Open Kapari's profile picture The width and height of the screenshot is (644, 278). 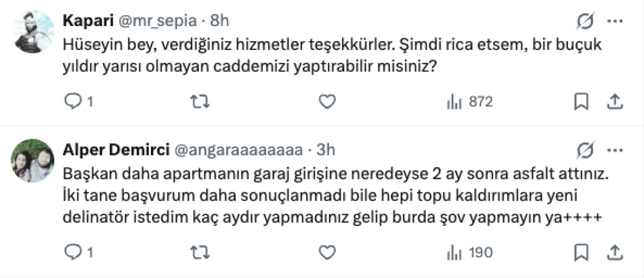[33, 31]
